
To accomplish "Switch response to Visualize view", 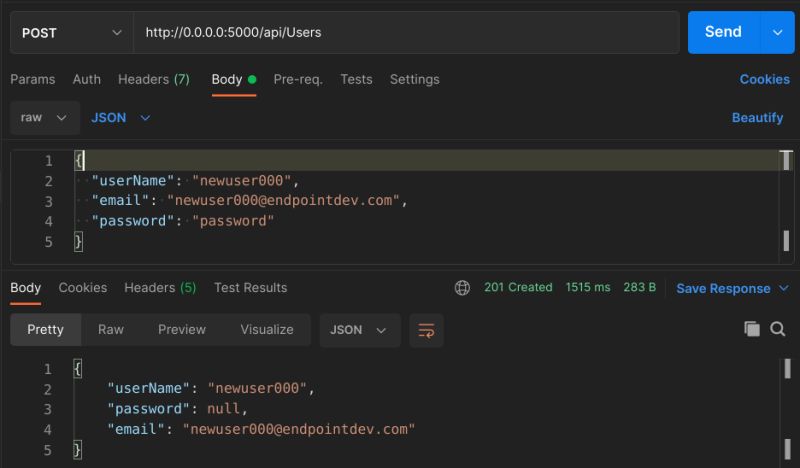I will (267, 330).
